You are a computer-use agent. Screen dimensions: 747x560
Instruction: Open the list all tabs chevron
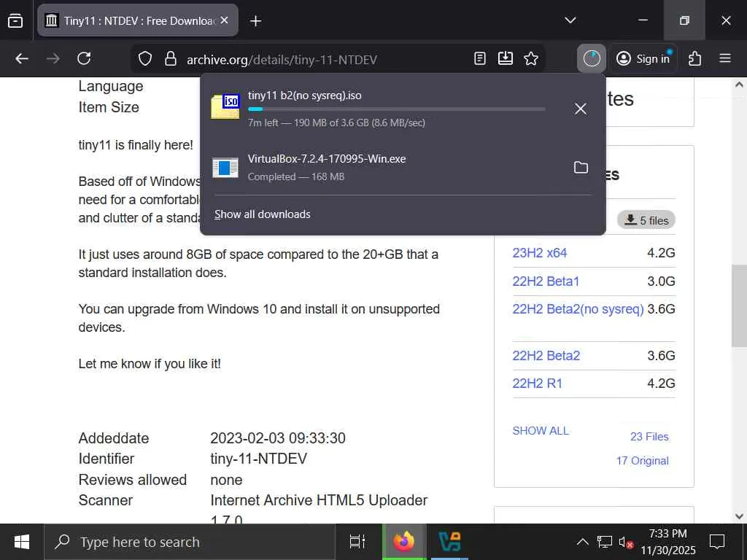coord(570,20)
